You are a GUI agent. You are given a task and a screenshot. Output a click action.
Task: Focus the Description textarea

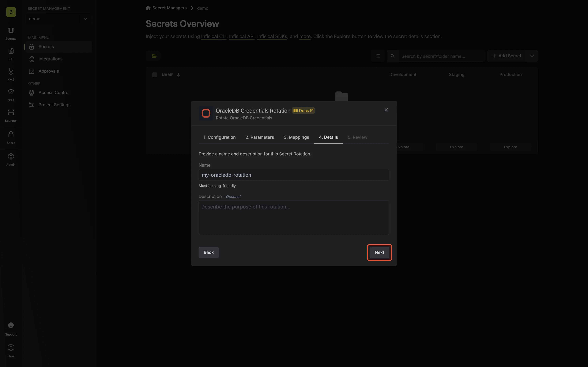[x=294, y=218]
